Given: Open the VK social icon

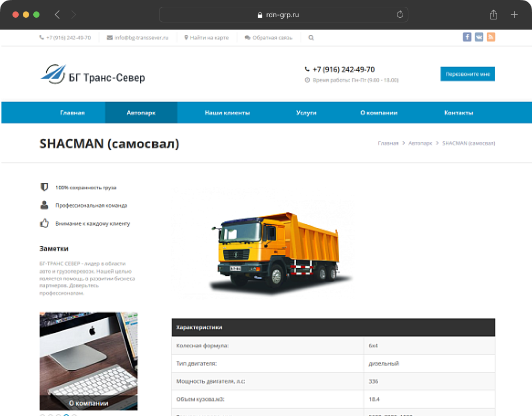Looking at the screenshot, I should (x=478, y=37).
